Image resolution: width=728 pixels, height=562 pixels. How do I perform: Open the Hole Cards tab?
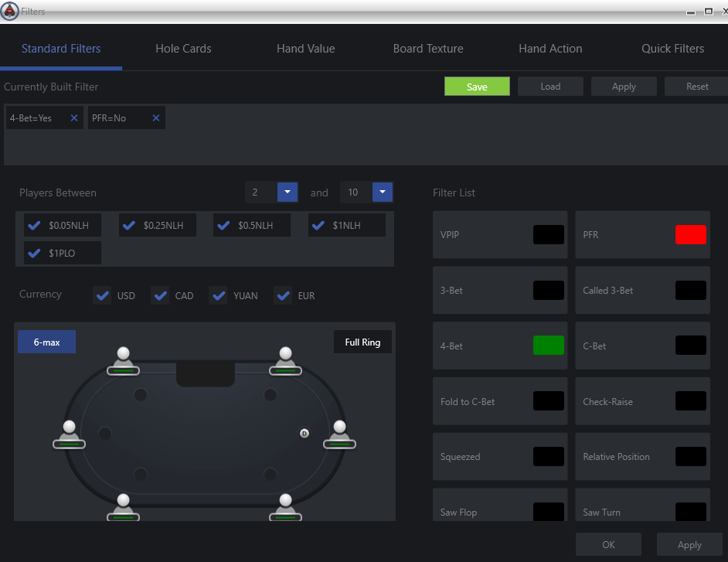coord(183,49)
